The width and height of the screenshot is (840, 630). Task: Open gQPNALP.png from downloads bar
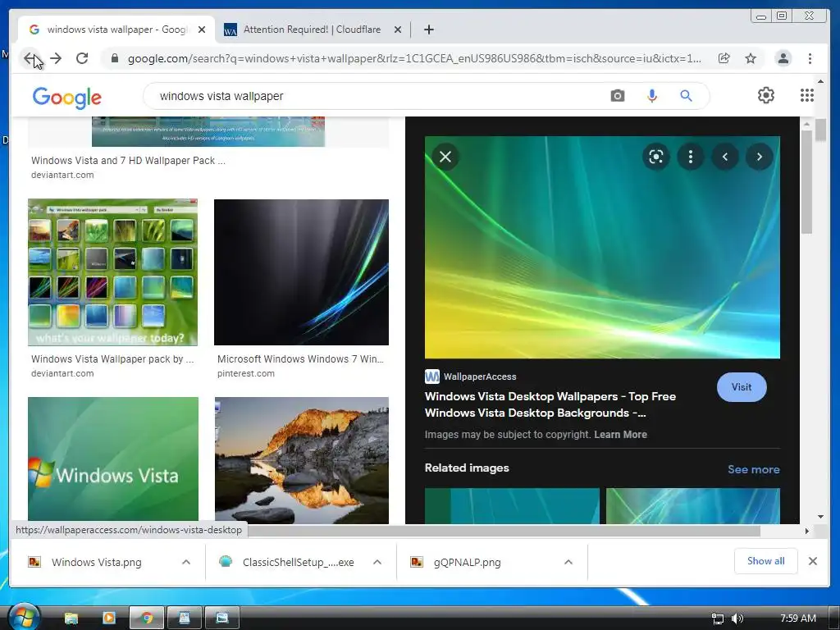click(x=467, y=562)
